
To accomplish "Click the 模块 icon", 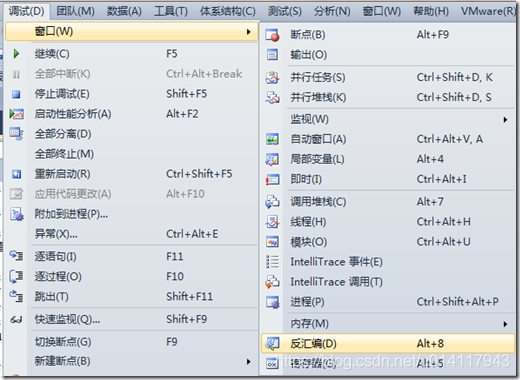I will [272, 242].
